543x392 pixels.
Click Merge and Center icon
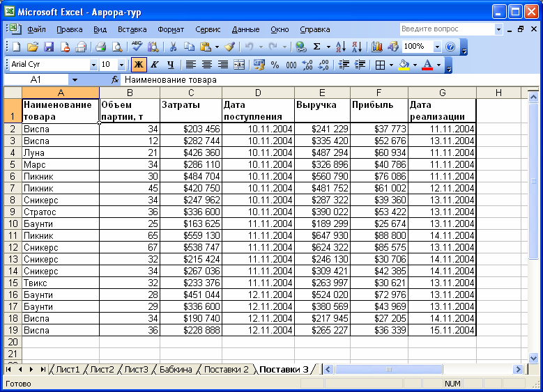coord(239,65)
